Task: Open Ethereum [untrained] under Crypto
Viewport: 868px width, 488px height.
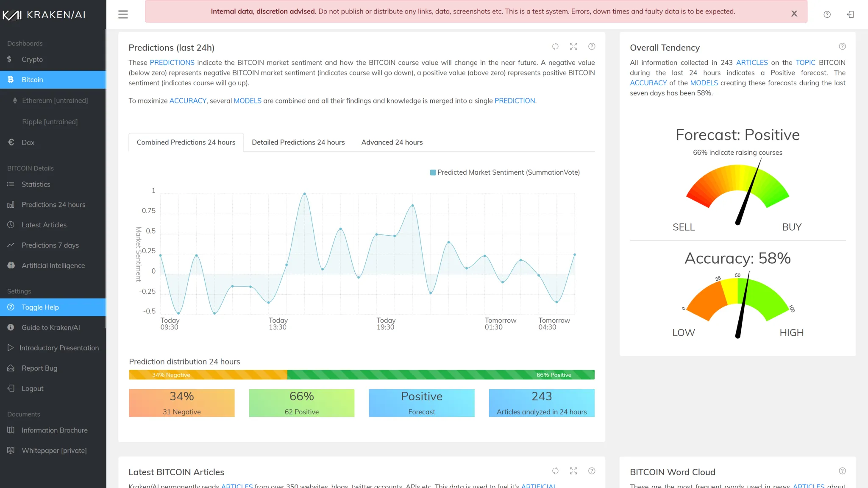Action: point(55,100)
